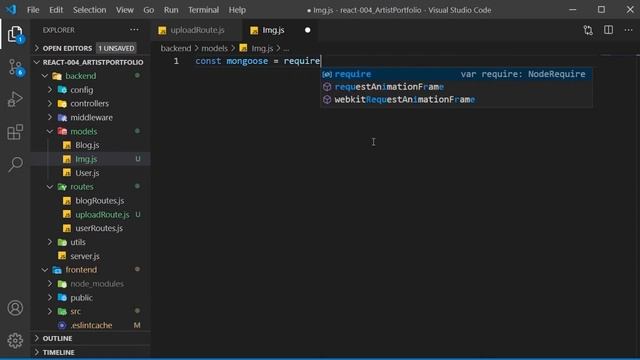Click line number 1 in the gutter

click(x=176, y=61)
